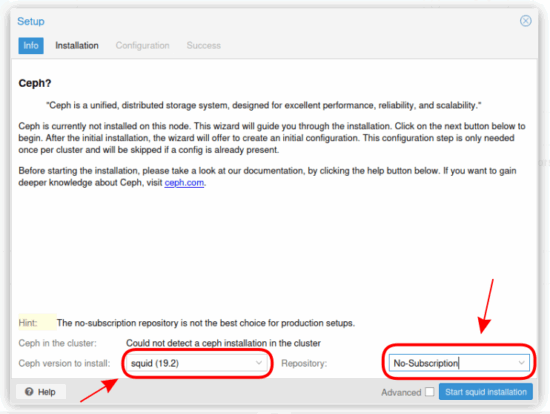
Task: Switch to the Info tab
Action: pyautogui.click(x=31, y=46)
